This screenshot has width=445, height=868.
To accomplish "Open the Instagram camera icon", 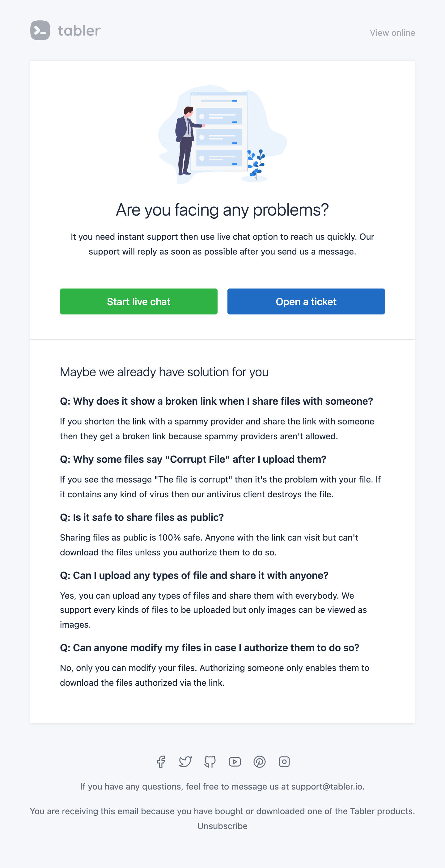I will (284, 761).
